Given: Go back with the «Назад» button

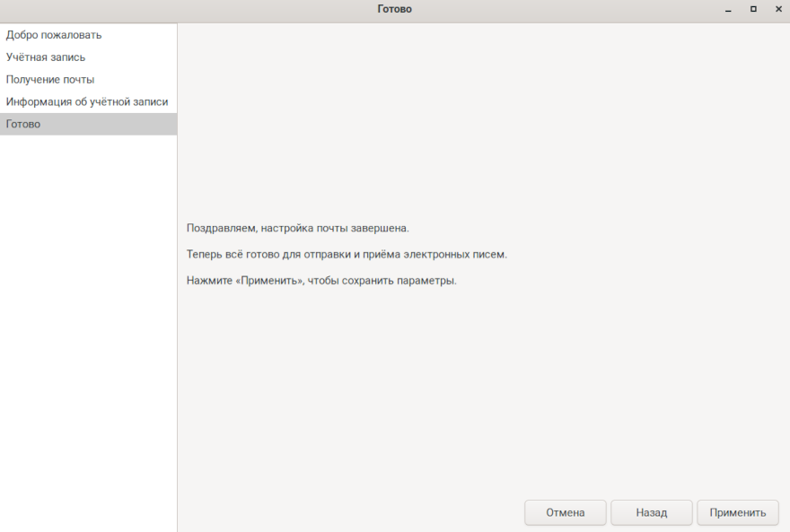Looking at the screenshot, I should click(x=651, y=513).
